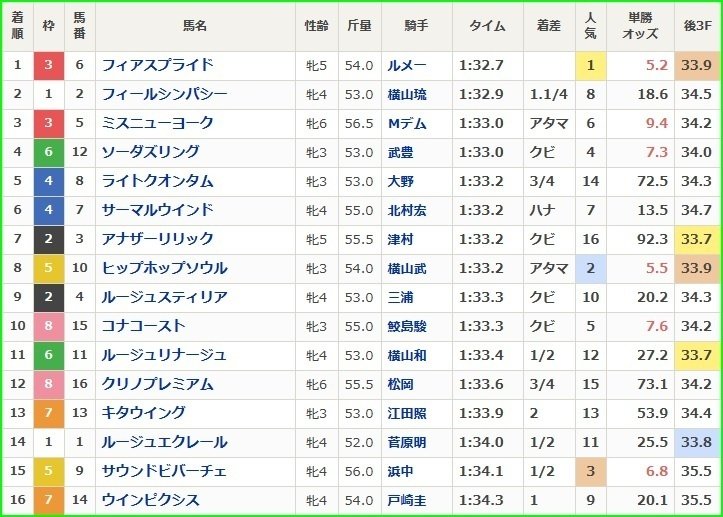Open horse link ウインピクシス
The height and width of the screenshot is (517, 723).
150,500
